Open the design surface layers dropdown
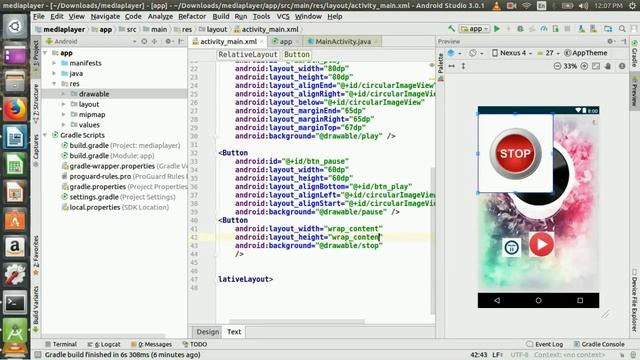 (x=454, y=53)
